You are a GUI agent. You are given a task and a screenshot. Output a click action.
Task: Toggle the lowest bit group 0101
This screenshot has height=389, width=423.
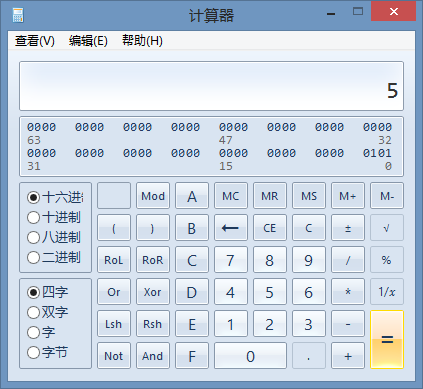click(377, 153)
